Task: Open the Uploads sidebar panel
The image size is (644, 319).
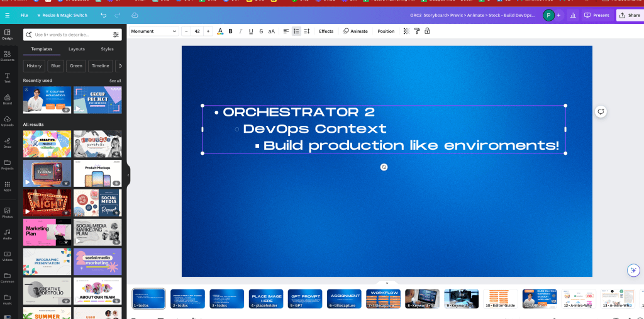Action: pyautogui.click(x=7, y=121)
